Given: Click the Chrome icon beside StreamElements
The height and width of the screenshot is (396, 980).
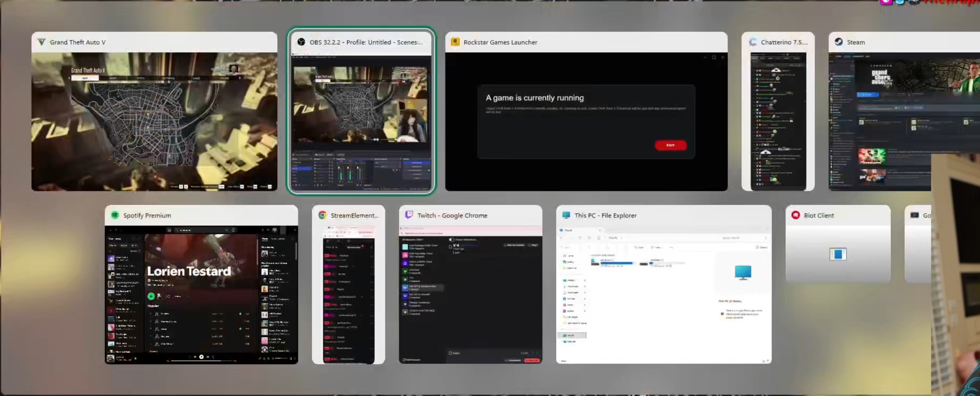Looking at the screenshot, I should pos(323,215).
